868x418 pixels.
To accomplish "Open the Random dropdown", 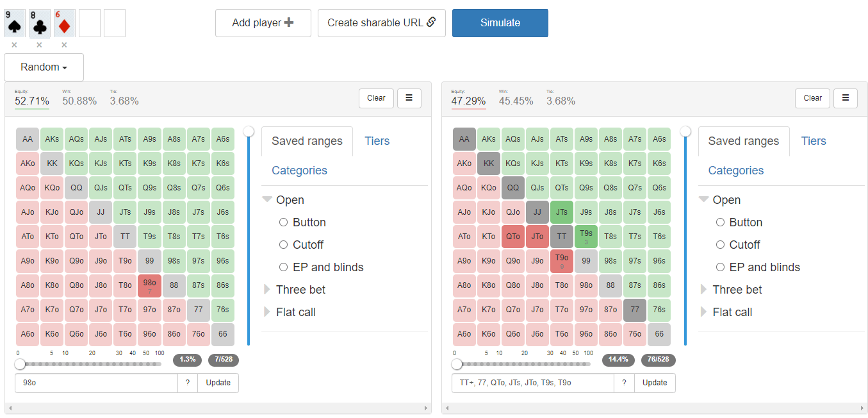I will (x=44, y=67).
